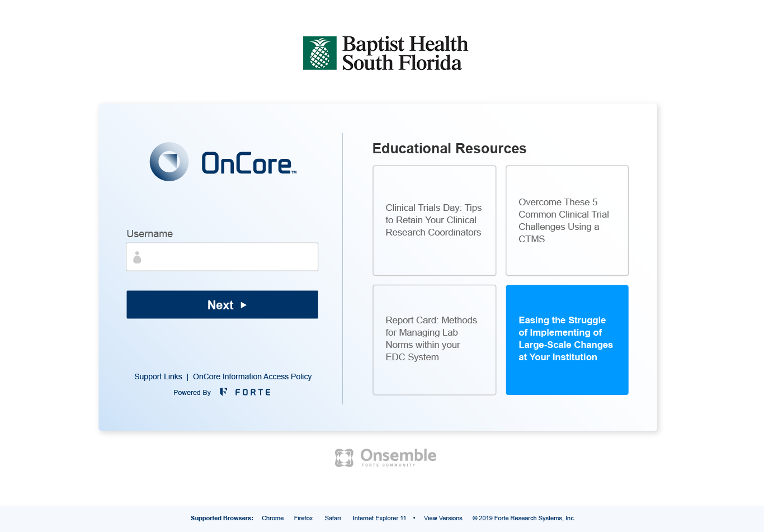
Task: Open Overcome These 5 Challenges resource card
Action: click(x=567, y=220)
